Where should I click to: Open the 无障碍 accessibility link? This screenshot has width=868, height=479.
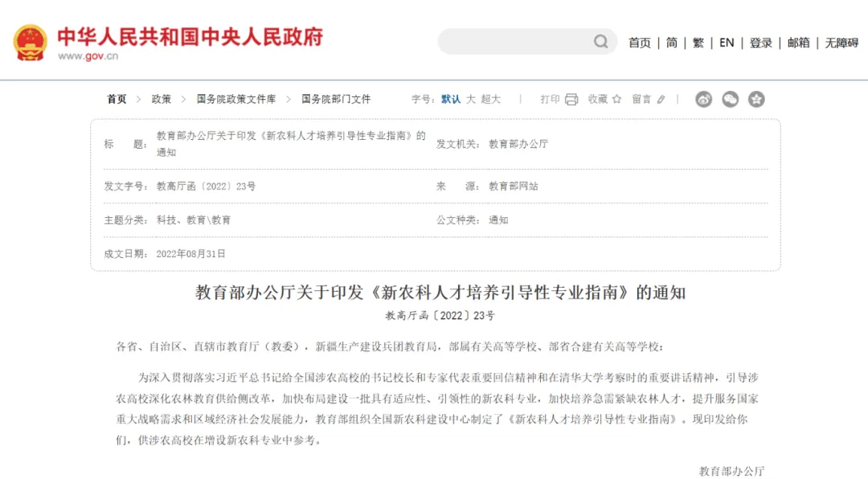(x=841, y=43)
